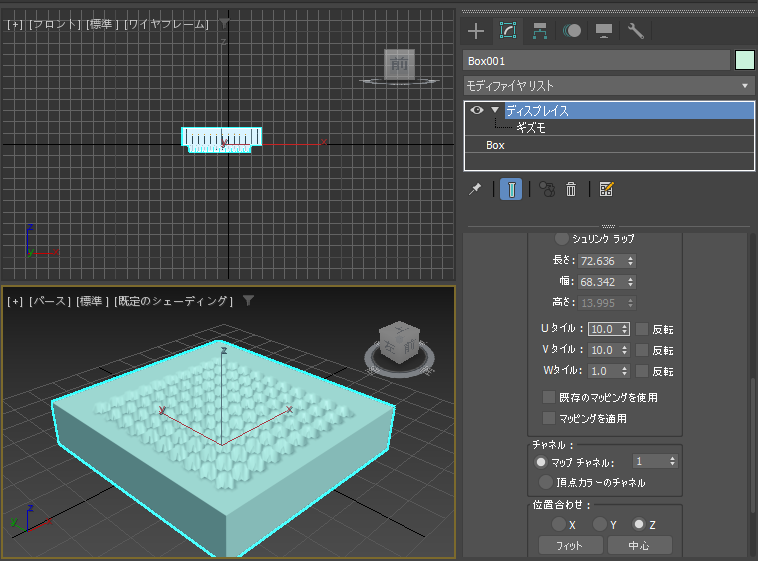Viewport: 758px width, 561px height.
Task: Enable W タイル 反転 checkbox
Action: point(642,371)
